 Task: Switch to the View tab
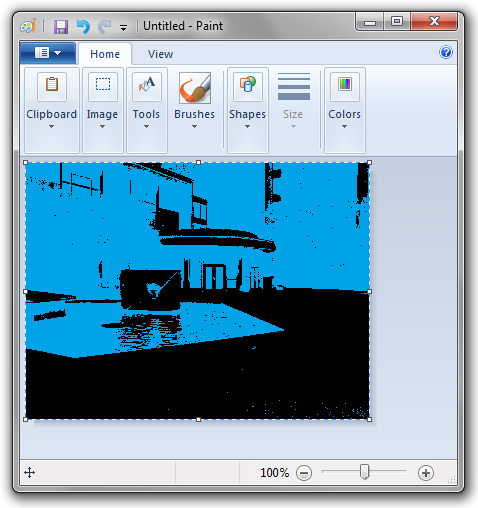pyautogui.click(x=160, y=54)
